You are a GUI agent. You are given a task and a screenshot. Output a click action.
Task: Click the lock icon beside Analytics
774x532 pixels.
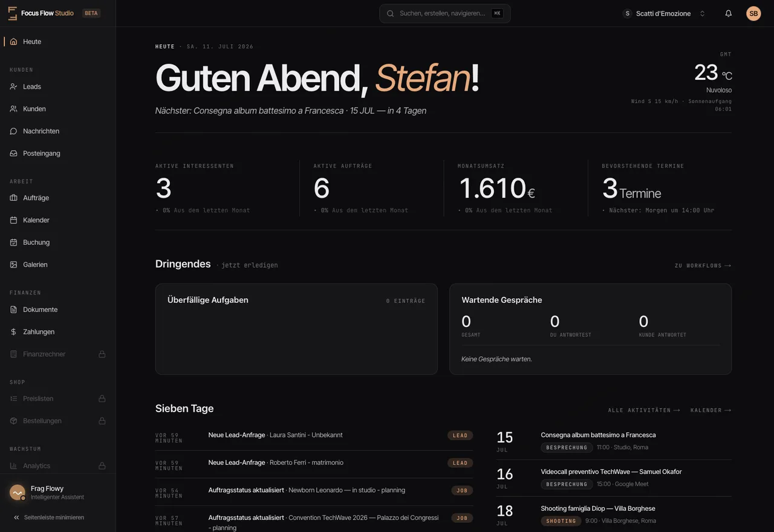102,465
